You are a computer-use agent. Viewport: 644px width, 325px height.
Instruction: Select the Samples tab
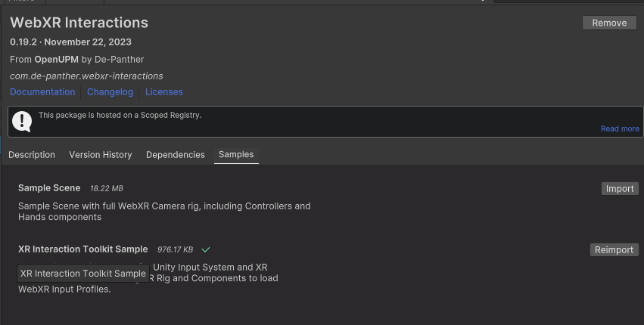tap(236, 155)
